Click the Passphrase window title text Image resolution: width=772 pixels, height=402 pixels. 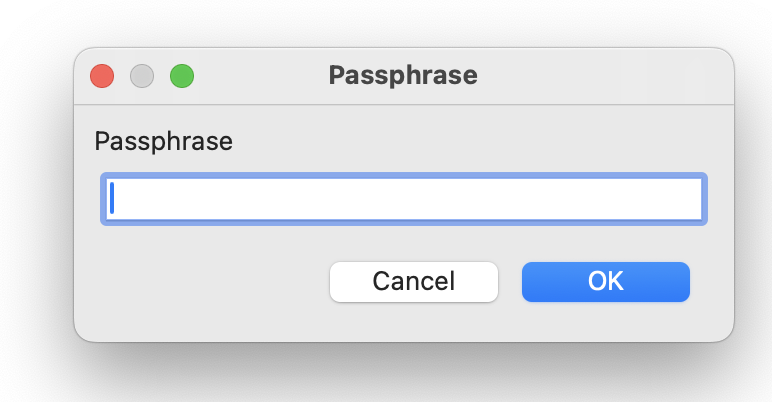[x=403, y=75]
